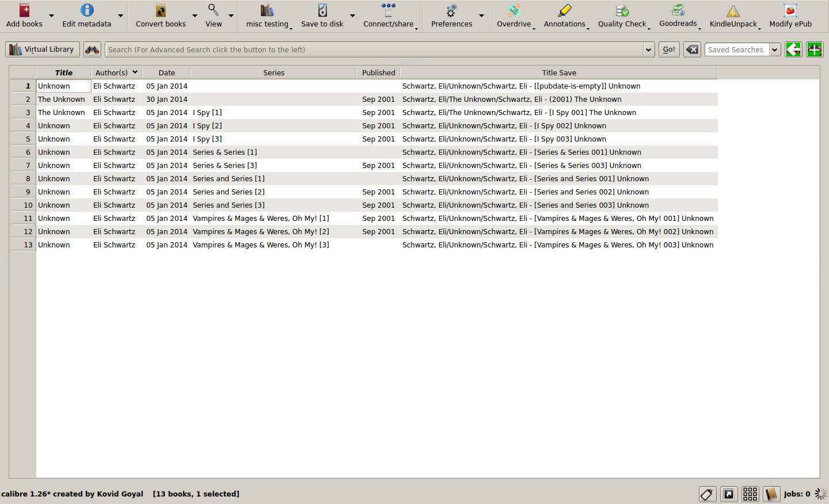
Task: Expand the Add books dropdown arrow
Action: [x=51, y=16]
